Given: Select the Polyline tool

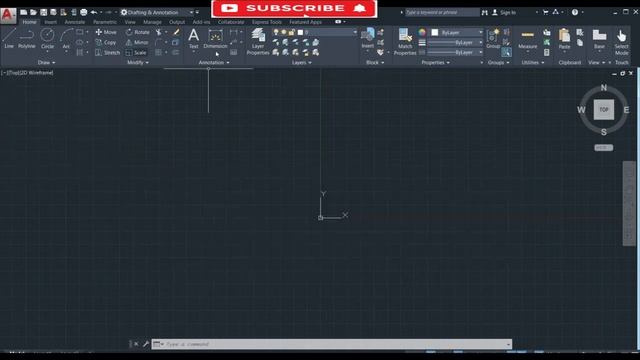Looking at the screenshot, I should 27,38.
